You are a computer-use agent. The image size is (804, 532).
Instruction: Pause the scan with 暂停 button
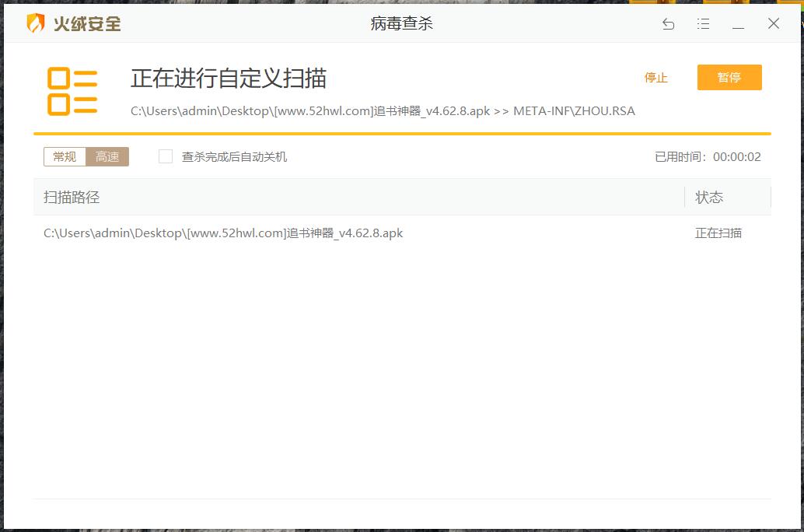pyautogui.click(x=729, y=77)
